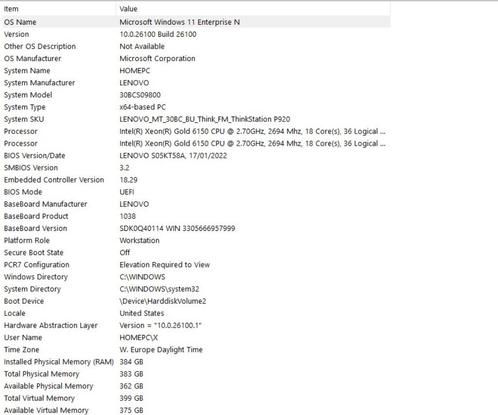Click the ThinkStation P920 SKU value
Image resolution: width=498 pixels, height=415 pixels.
tap(205, 119)
